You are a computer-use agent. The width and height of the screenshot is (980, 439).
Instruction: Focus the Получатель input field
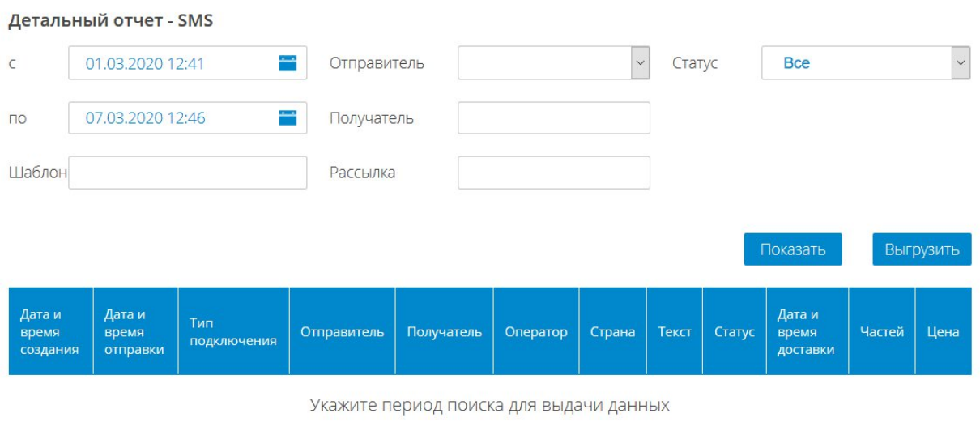pos(553,118)
